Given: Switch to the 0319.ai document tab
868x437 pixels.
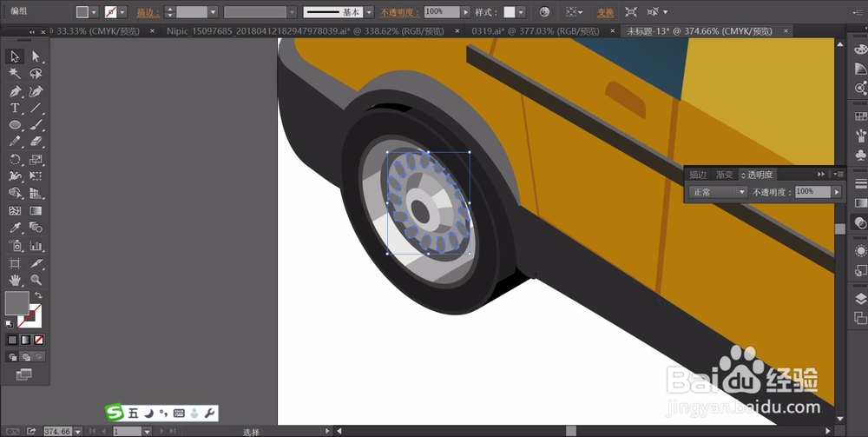Looking at the screenshot, I should [536, 31].
